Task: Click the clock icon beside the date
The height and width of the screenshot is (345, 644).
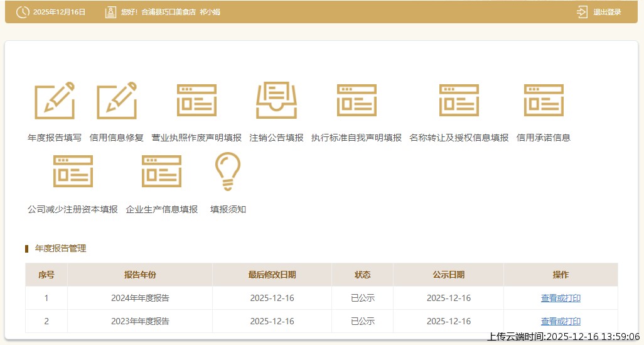Action: click(x=23, y=12)
